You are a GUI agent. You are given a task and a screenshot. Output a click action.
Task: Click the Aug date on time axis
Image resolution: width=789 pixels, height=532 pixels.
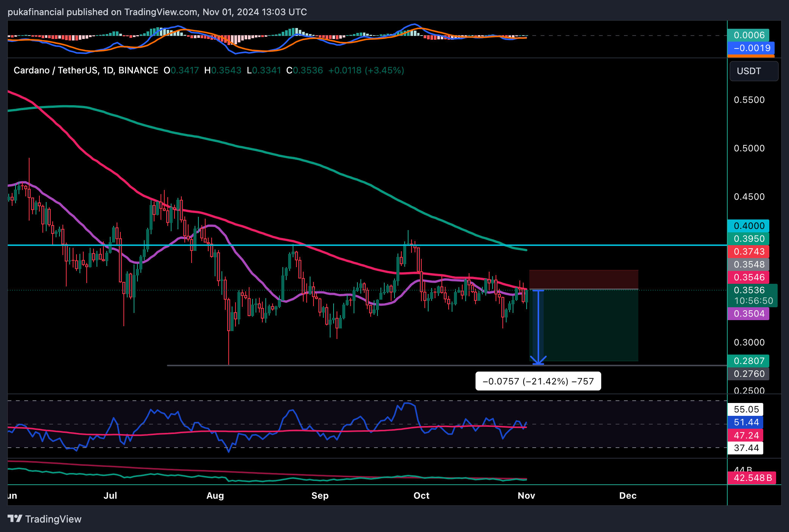tap(215, 496)
